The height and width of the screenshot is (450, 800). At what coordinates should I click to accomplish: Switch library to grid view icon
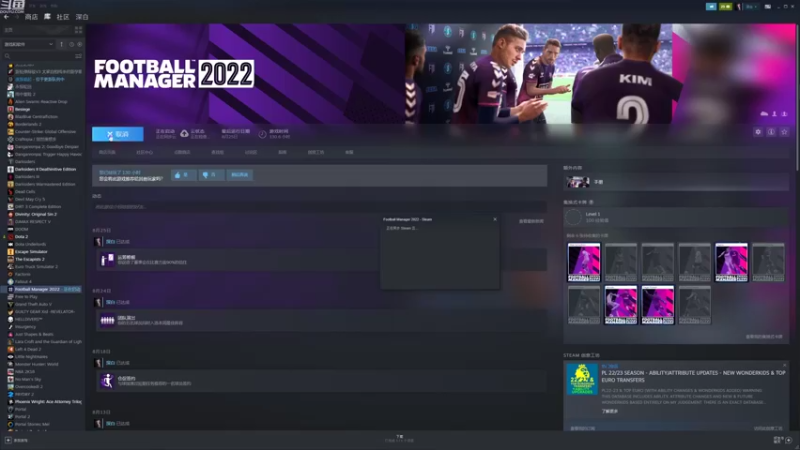78,30
